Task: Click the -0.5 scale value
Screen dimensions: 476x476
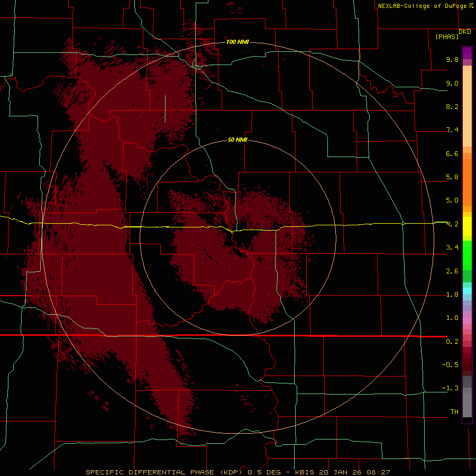Action: click(450, 365)
